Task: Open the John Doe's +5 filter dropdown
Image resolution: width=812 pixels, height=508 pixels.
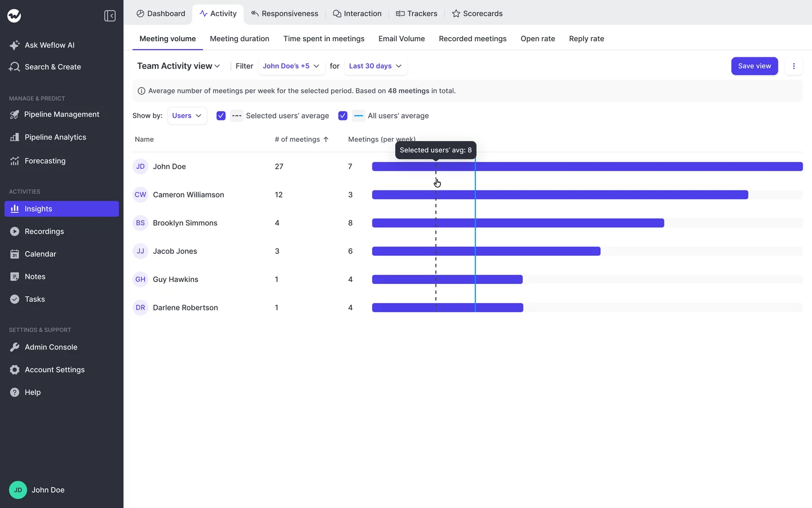Action: click(x=291, y=66)
